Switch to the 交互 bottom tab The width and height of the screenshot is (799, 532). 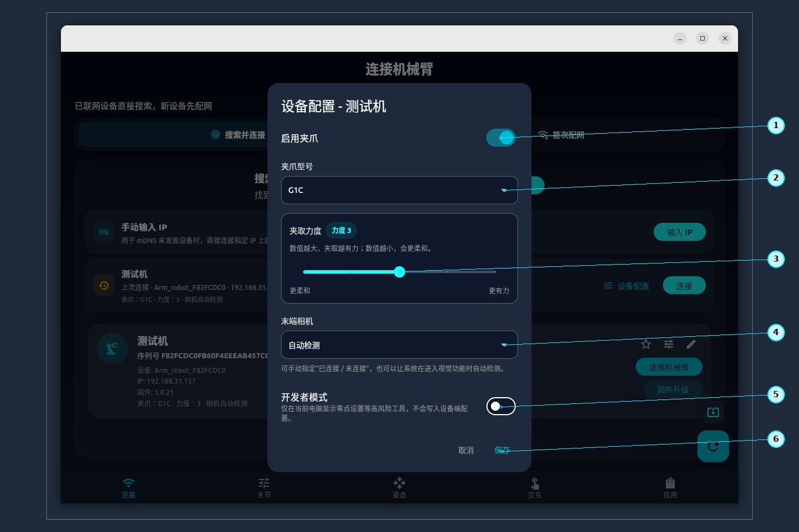coord(535,488)
